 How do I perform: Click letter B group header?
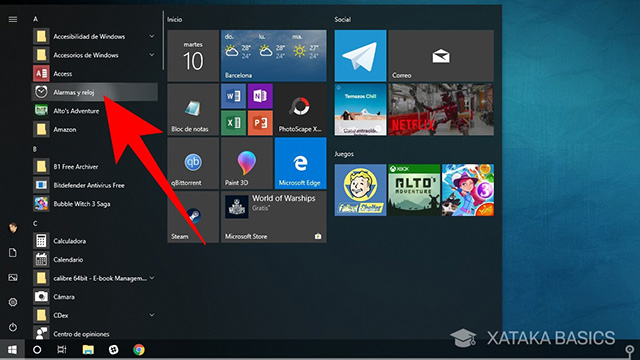coord(35,149)
